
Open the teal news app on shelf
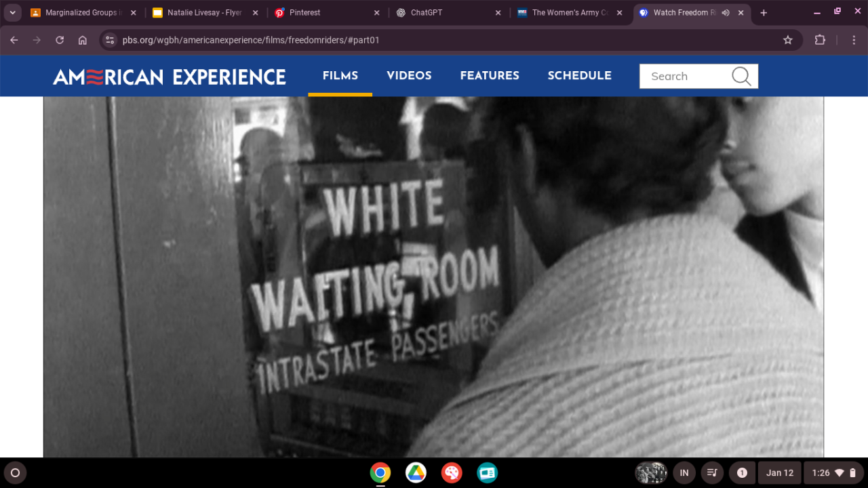point(487,472)
